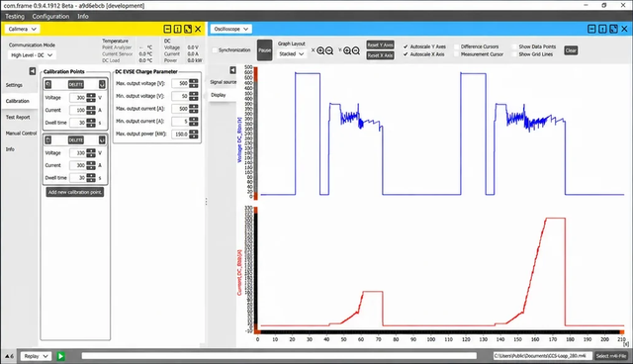Open the Configuration menu
Image resolution: width=633 pixels, height=364 pixels.
50,17
